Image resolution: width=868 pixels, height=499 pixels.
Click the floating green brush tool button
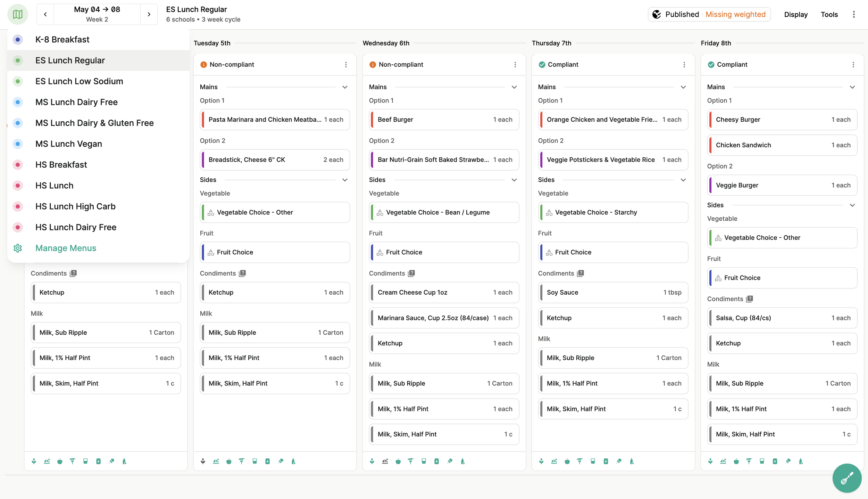pos(847,478)
